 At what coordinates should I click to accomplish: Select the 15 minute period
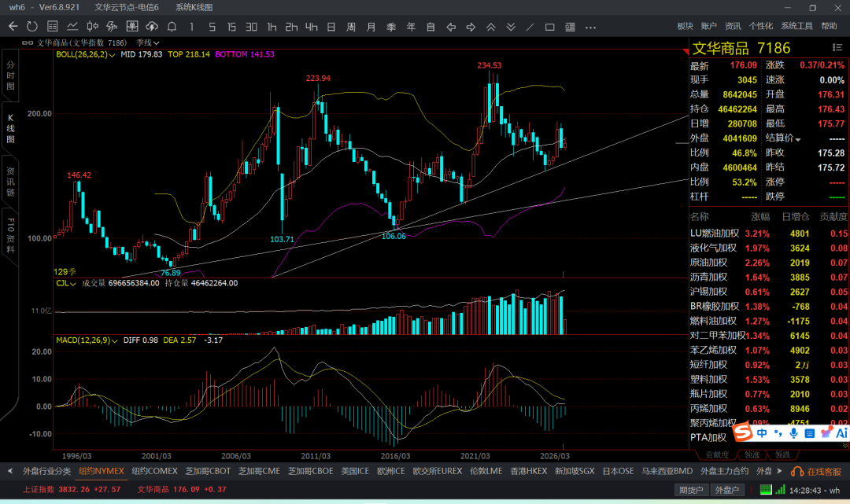[231, 27]
